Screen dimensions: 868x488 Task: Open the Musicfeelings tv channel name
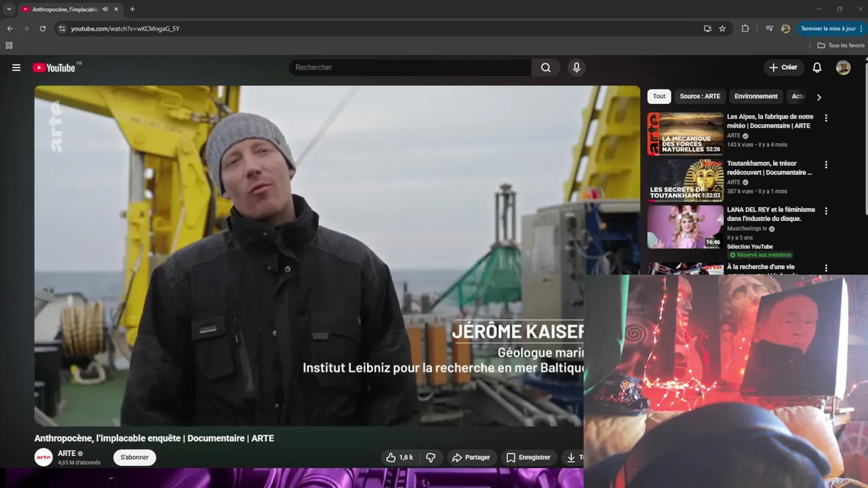747,229
